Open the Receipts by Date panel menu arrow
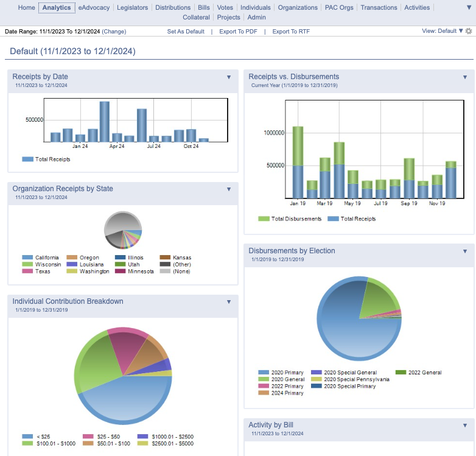476x456 pixels. [229, 77]
